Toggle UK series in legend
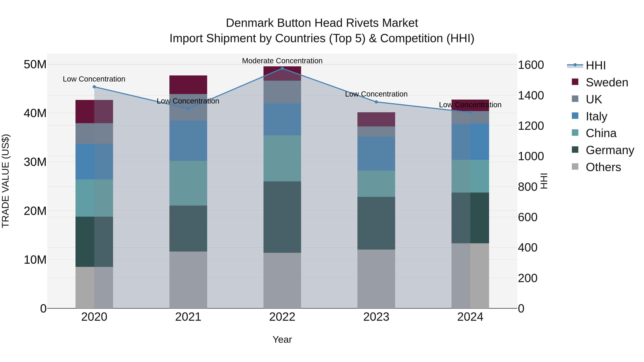 pos(587,99)
